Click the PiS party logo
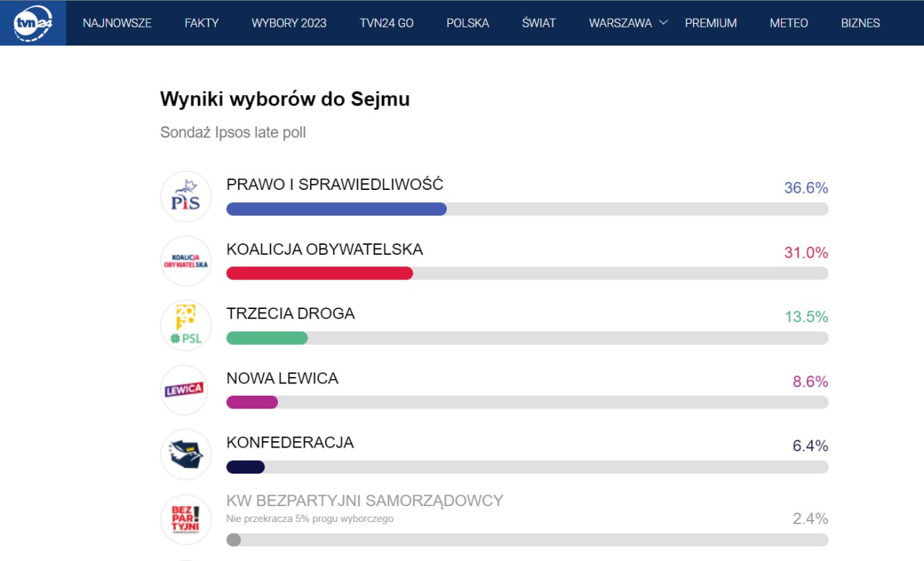Viewport: 924px width, 561px height. [186, 196]
